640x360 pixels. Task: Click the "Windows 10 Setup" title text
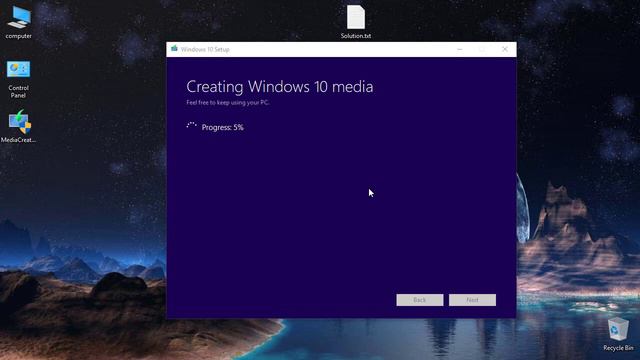[x=205, y=49]
